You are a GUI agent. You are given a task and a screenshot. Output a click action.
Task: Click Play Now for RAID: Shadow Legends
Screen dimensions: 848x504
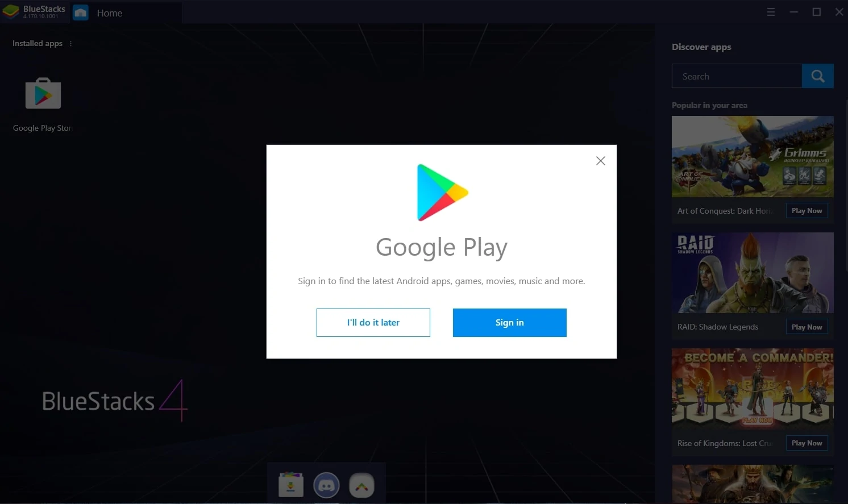tap(807, 327)
